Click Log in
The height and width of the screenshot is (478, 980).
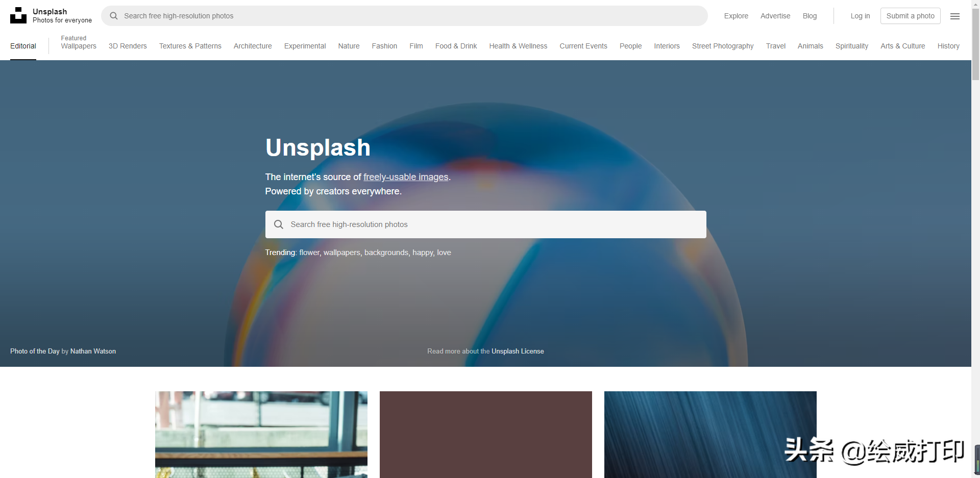pos(860,16)
